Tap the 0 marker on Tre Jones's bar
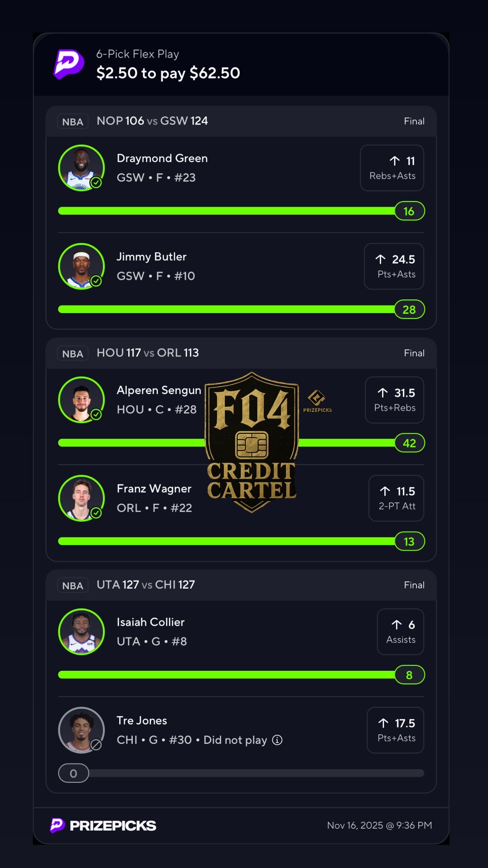Image resolution: width=488 pixels, height=868 pixels. 73,773
